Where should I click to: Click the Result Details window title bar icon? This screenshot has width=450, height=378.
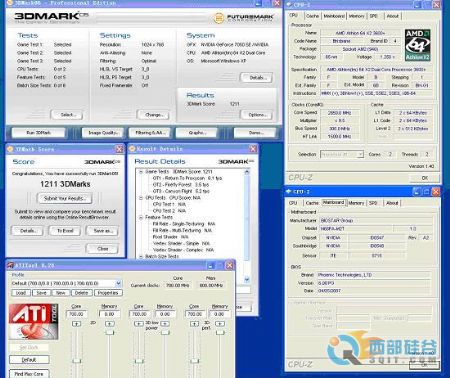[x=132, y=149]
